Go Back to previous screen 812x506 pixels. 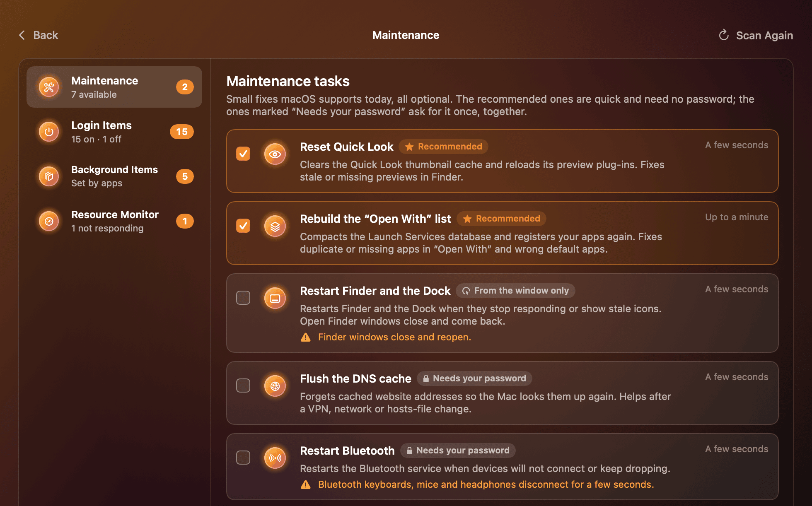pos(39,35)
